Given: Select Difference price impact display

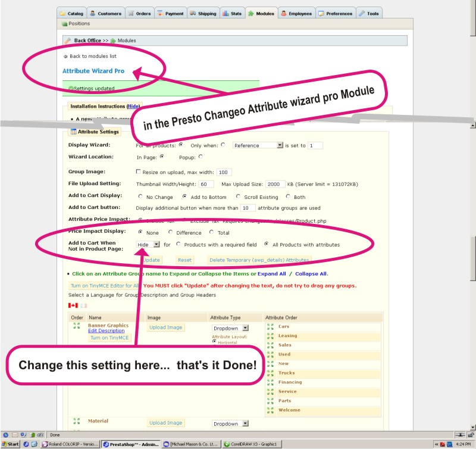Looking at the screenshot, I should pyautogui.click(x=171, y=232).
